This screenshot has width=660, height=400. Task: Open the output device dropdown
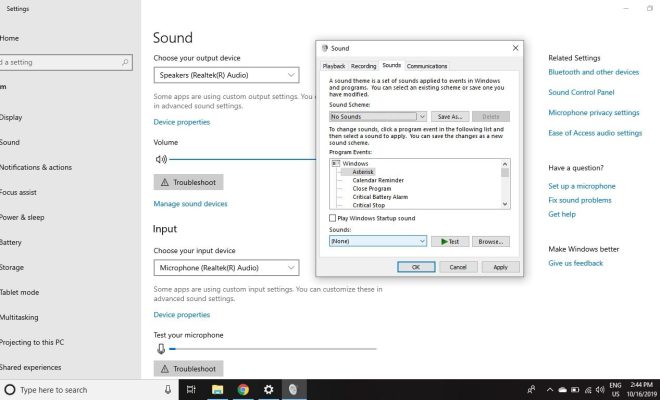coord(226,75)
